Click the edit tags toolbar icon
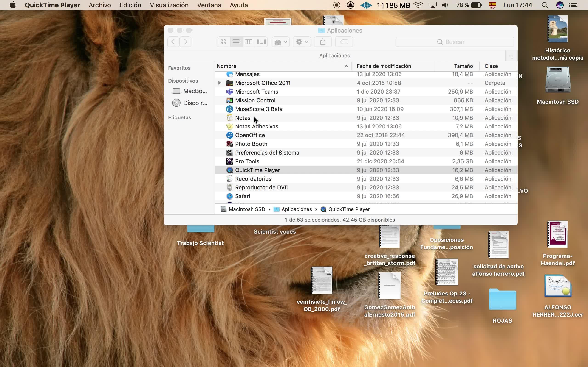Screen dimensions: 588x367 click(x=344, y=42)
